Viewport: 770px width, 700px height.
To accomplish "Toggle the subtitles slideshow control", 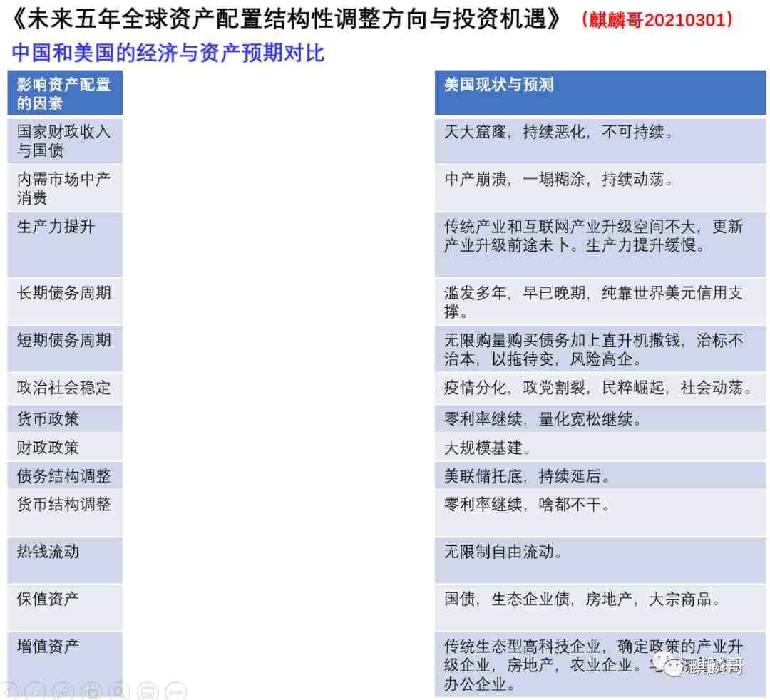I will click(x=148, y=691).
